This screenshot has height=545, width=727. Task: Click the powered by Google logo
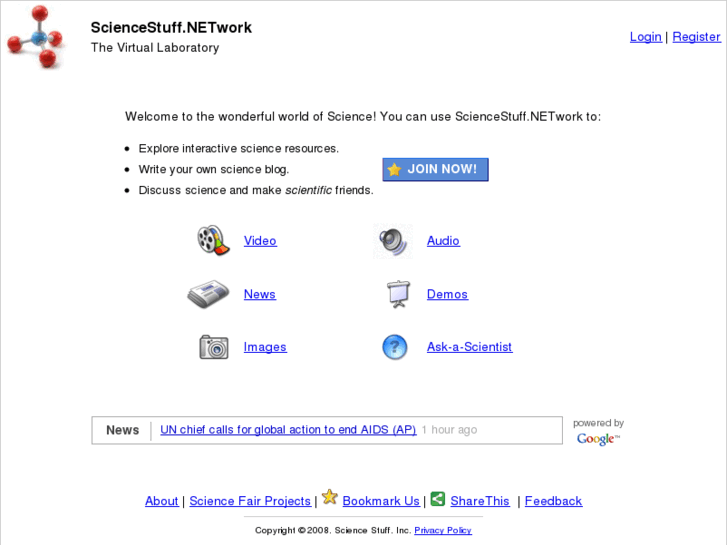(597, 438)
